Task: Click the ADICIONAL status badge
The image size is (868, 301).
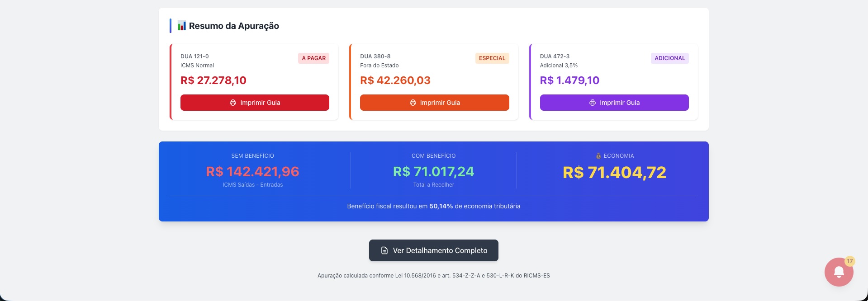Action: (x=669, y=58)
